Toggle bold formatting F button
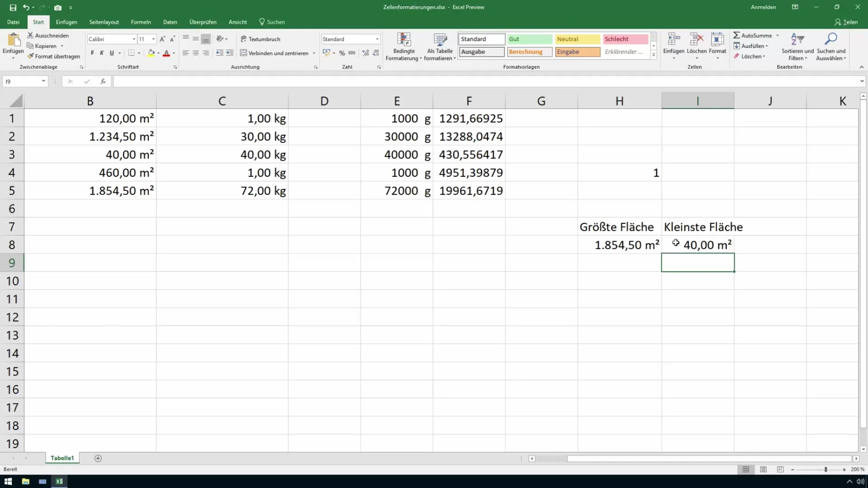Screen dimensions: 868x488 [x=92, y=53]
